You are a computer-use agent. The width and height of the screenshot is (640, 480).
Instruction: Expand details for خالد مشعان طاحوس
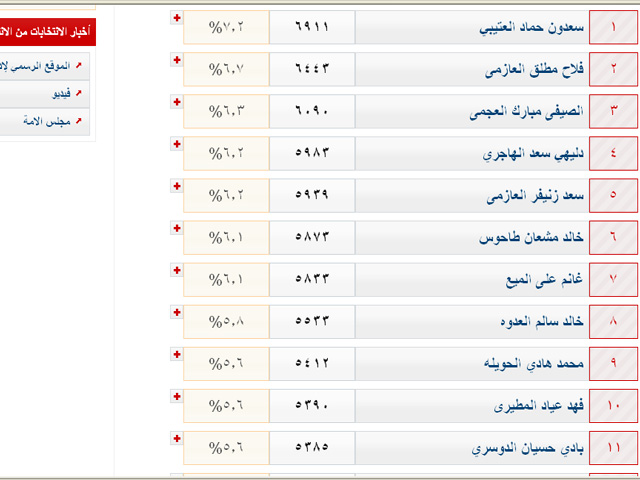click(177, 229)
